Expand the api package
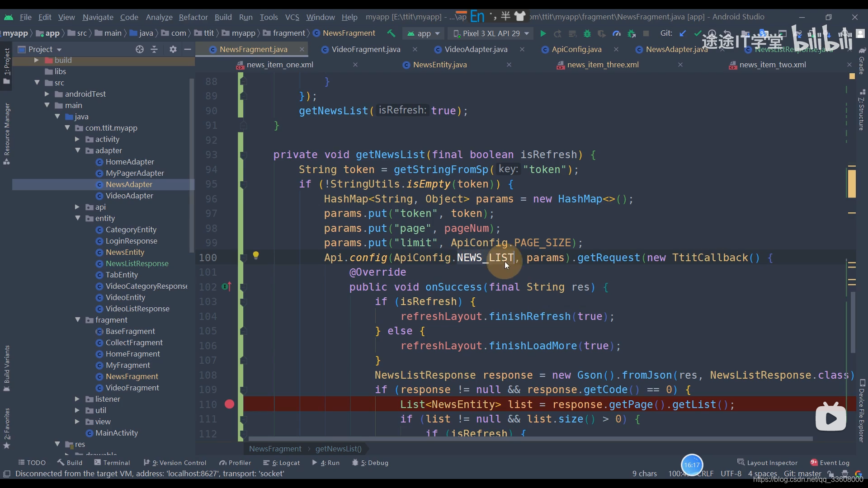This screenshot has height=488, width=868. [77, 207]
